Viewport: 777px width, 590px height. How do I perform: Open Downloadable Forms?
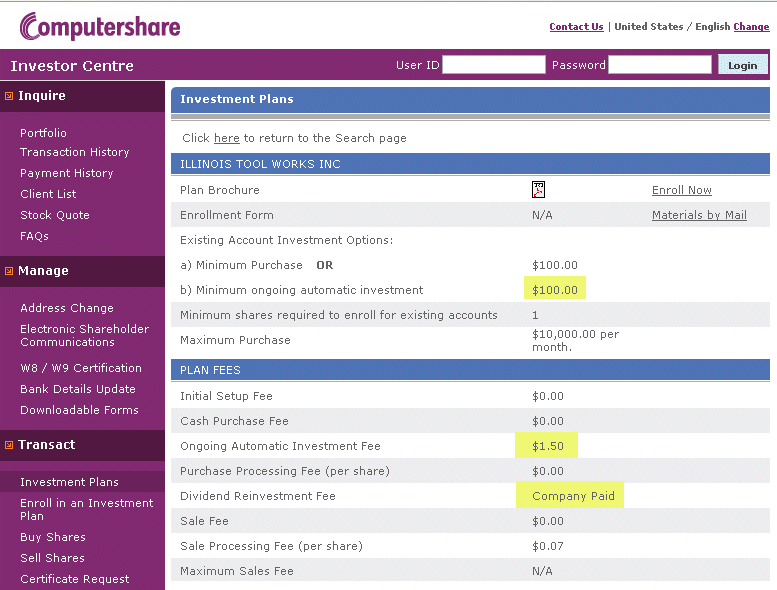pos(79,410)
